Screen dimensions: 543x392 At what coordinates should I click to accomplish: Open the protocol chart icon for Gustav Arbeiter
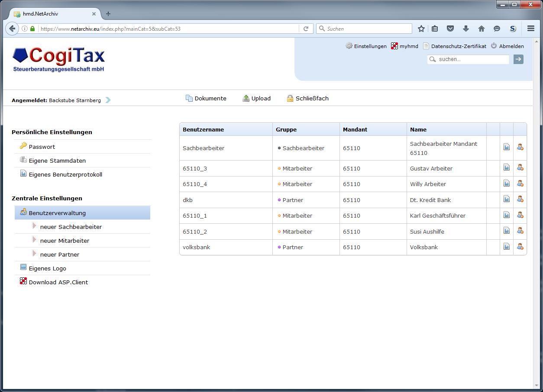(507, 167)
